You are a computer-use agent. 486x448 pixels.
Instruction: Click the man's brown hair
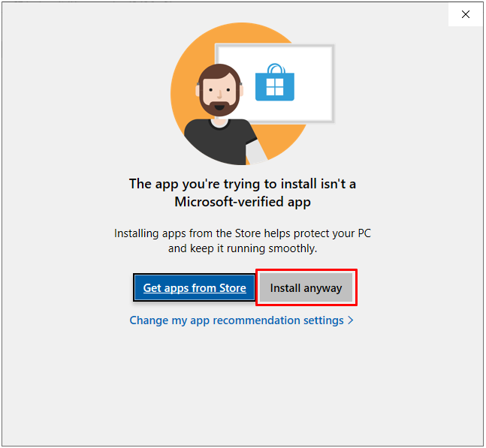click(219, 72)
